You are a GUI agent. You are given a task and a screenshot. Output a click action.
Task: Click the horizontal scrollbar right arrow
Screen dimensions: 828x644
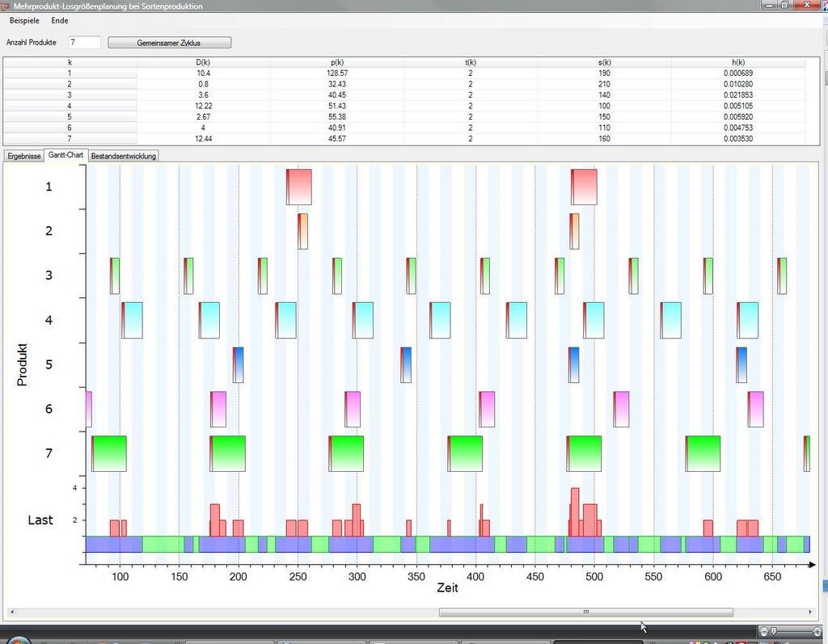(812, 612)
